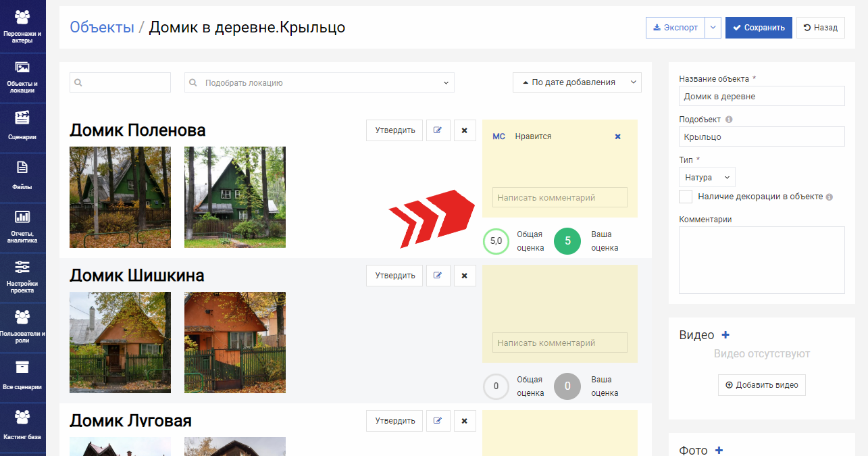868x456 pixels.
Task: Remove Домик Шишкина with its X button
Action: [x=465, y=276]
